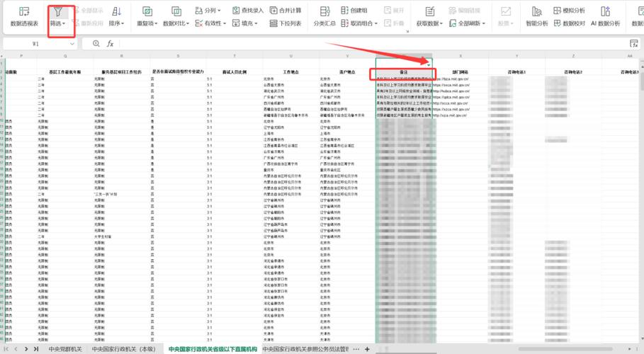Viewport: 644px width, 354px height.
Task: Expand the 排序 dropdown
Action: pyautogui.click(x=123, y=24)
